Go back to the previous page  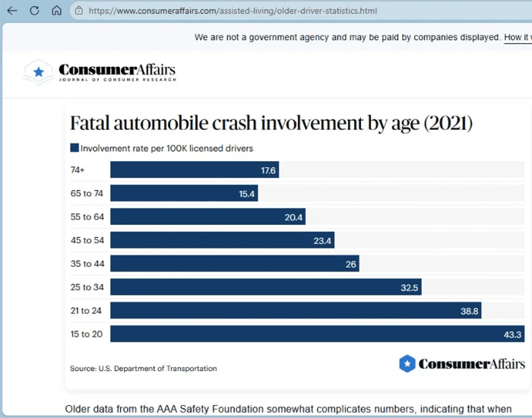(x=12, y=11)
